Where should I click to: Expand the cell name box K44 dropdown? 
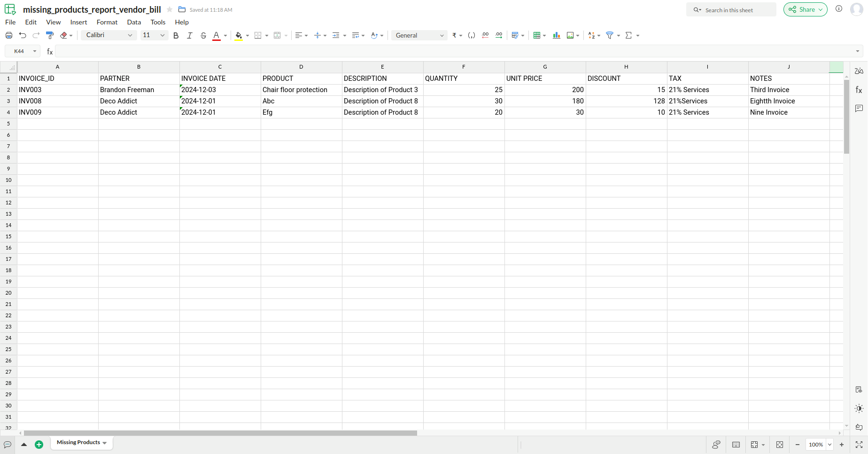coord(34,51)
